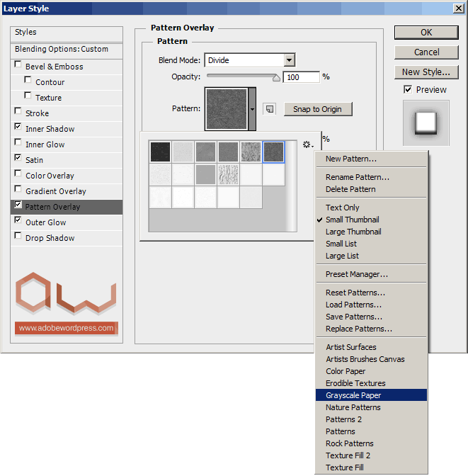Select the highlighted dark gray pattern swatch
Screen dimensions: 468x476
coord(273,152)
